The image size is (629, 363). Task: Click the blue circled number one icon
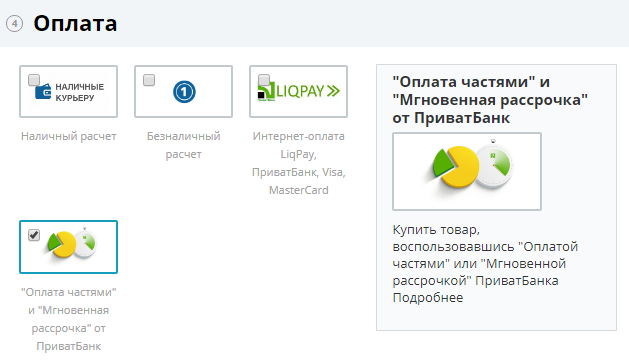coord(184,92)
